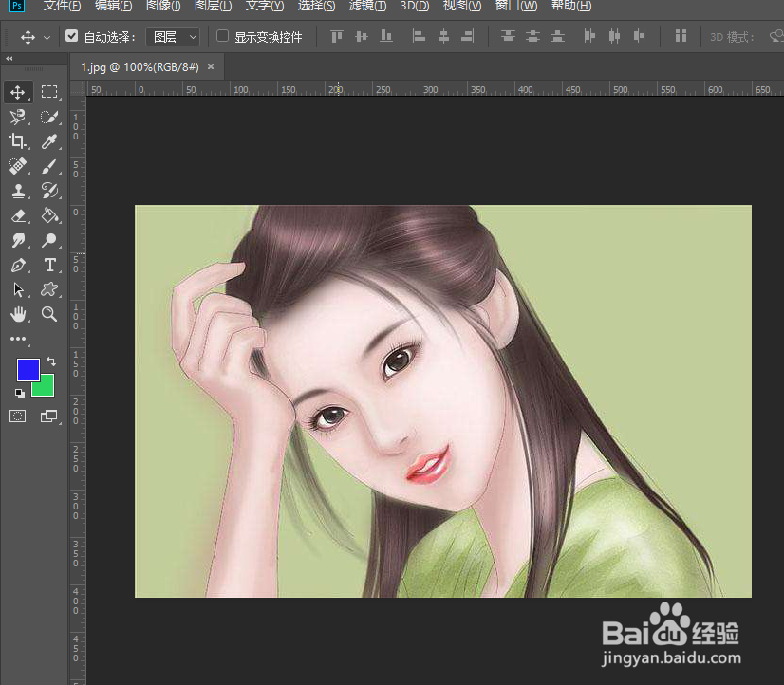This screenshot has width=784, height=685.
Task: Distribute bottom edges of layers
Action: click(x=557, y=36)
